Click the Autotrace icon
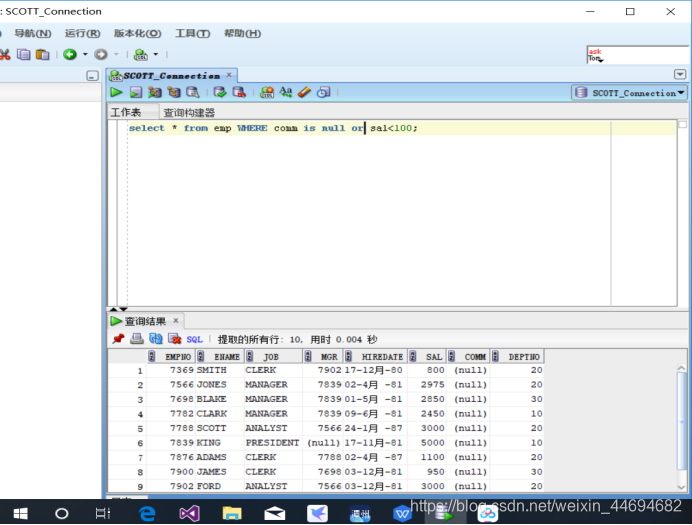Screen dimensions: 692x525 [174, 92]
